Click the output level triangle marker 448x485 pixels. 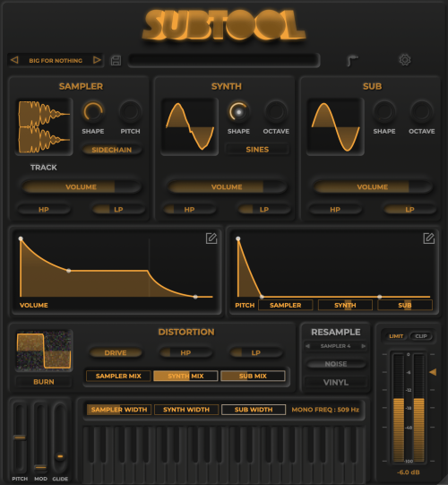(x=433, y=372)
